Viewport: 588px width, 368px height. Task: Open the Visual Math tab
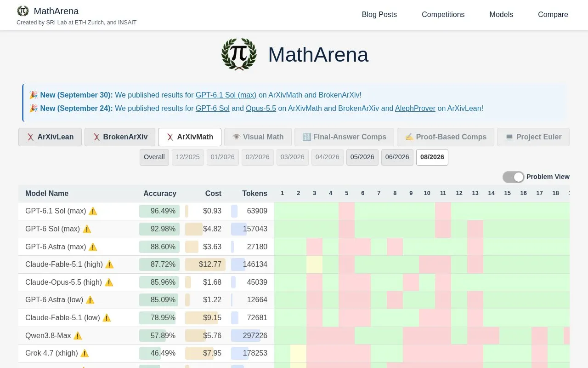258,137
